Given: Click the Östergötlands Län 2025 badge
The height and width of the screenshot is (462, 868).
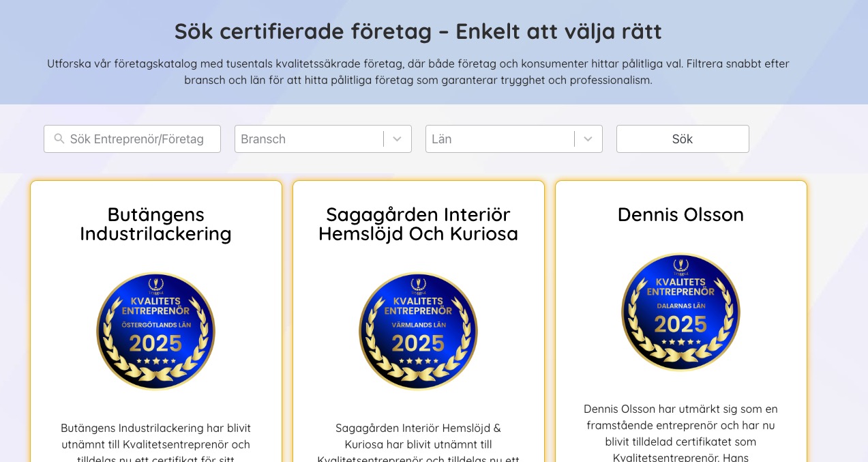Looking at the screenshot, I should tap(155, 331).
